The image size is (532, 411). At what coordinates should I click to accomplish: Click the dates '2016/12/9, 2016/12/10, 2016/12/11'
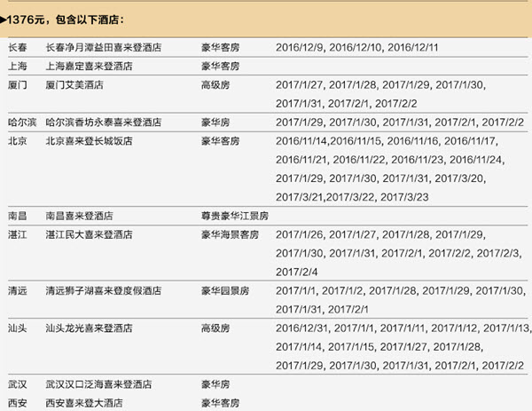pos(357,47)
